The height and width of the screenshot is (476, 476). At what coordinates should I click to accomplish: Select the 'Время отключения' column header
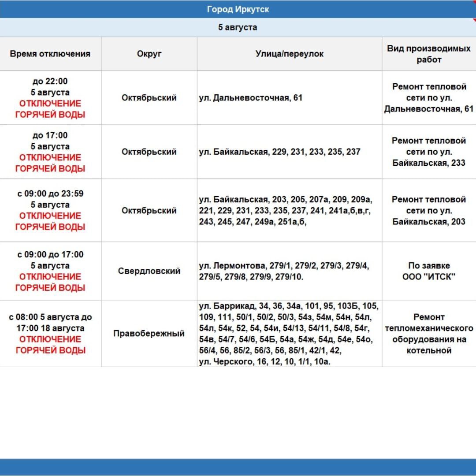[x=50, y=54]
